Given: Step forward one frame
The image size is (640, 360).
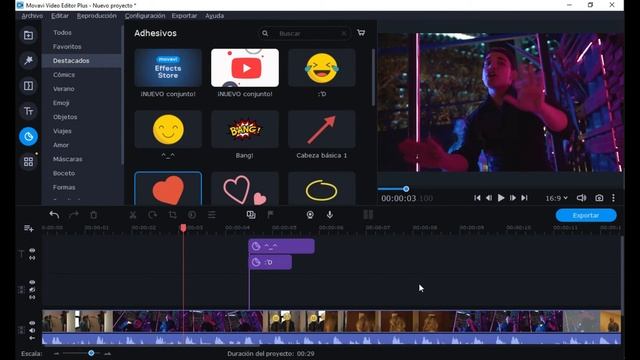Looking at the screenshot, I should [513, 198].
